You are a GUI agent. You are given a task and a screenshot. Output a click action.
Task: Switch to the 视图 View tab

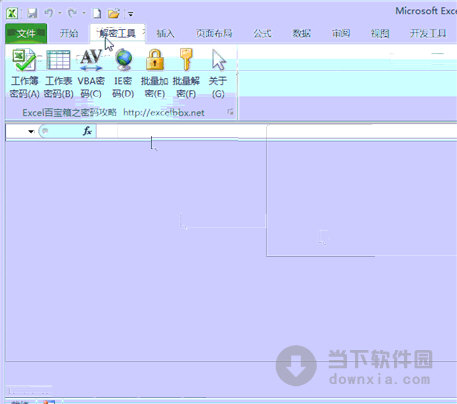(x=380, y=33)
